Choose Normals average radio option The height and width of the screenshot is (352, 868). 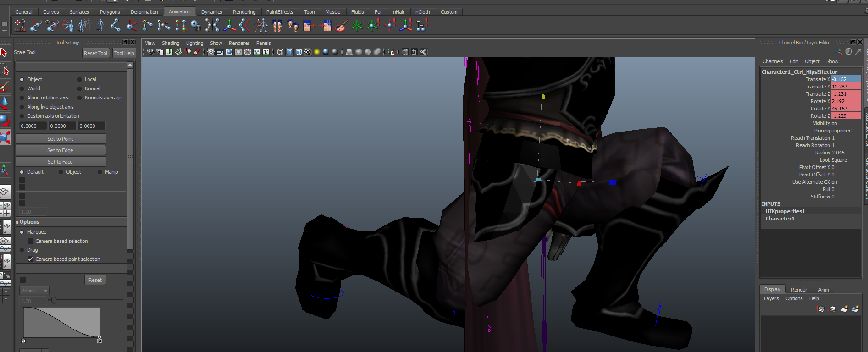79,98
